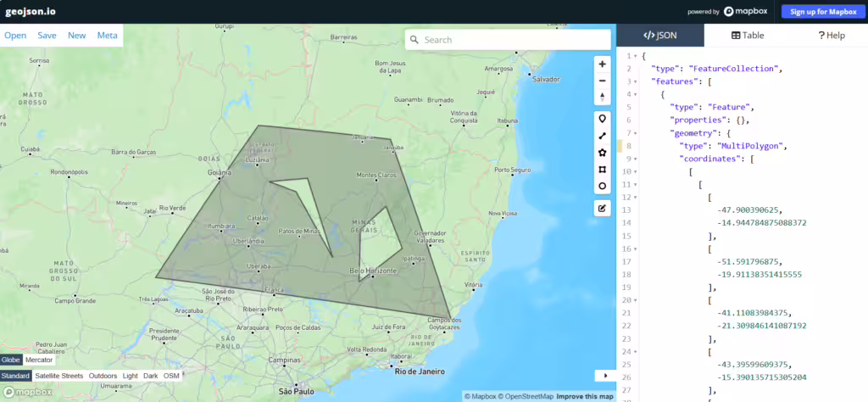Select the draw rectangle tool
Viewport: 868px width, 402px height.
[602, 170]
